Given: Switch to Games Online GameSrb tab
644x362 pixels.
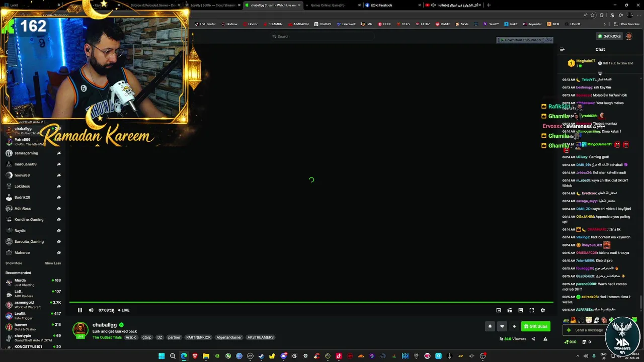Looking at the screenshot, I should 332,5.
